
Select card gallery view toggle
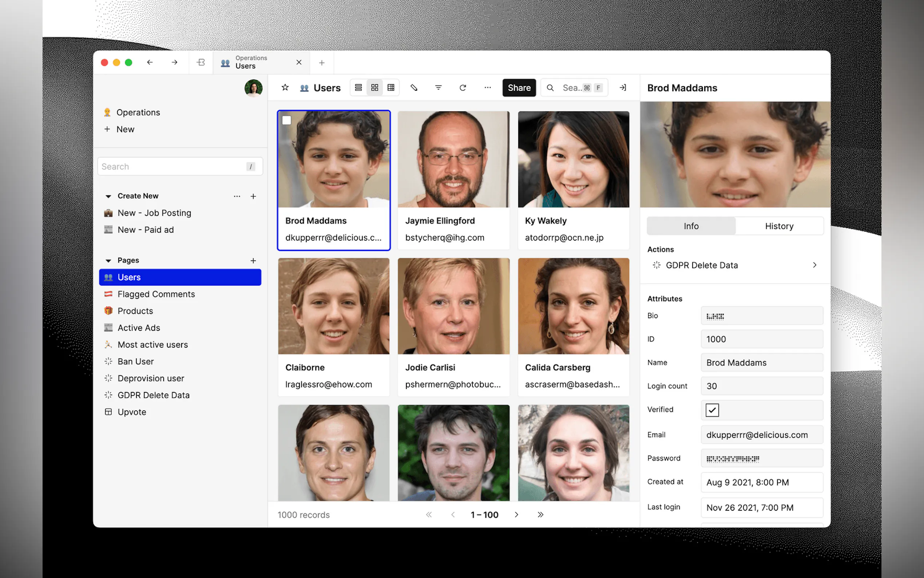click(375, 88)
